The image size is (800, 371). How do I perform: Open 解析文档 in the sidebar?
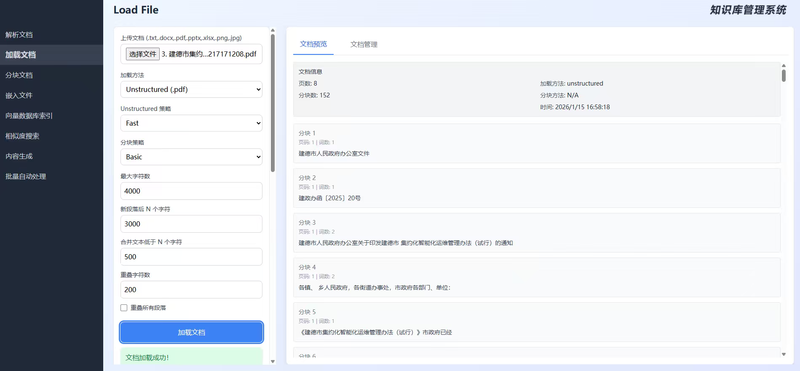19,35
